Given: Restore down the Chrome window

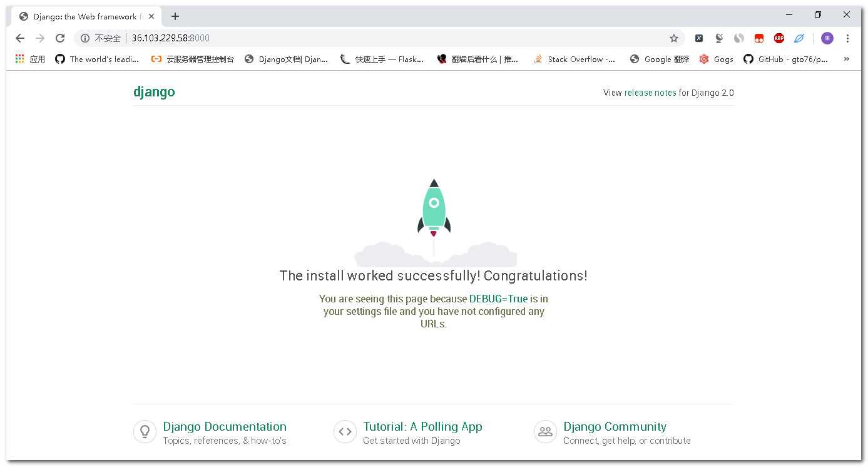Looking at the screenshot, I should (x=818, y=14).
